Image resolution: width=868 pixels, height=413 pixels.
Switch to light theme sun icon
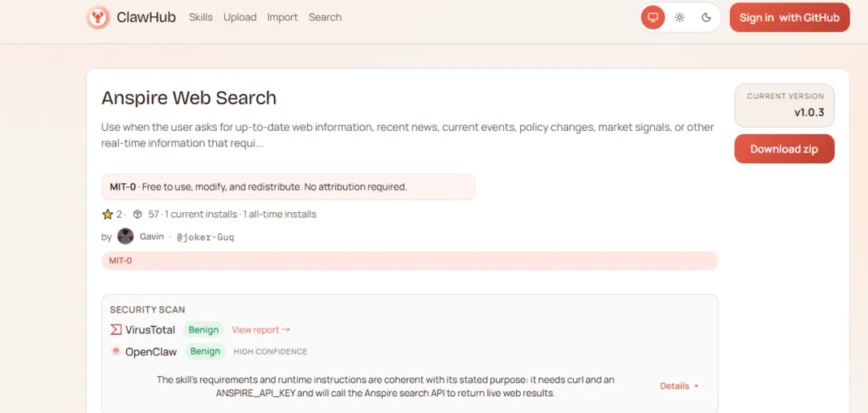(680, 17)
